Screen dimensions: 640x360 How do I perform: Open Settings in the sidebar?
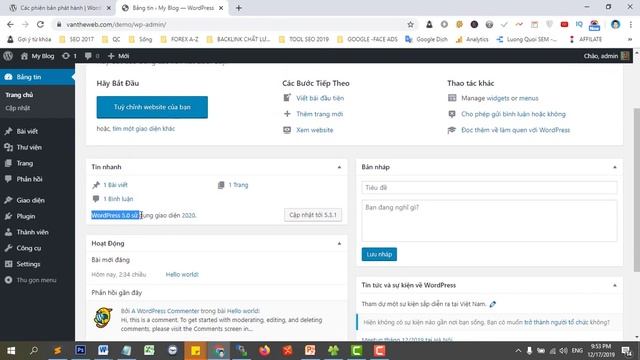point(37,264)
